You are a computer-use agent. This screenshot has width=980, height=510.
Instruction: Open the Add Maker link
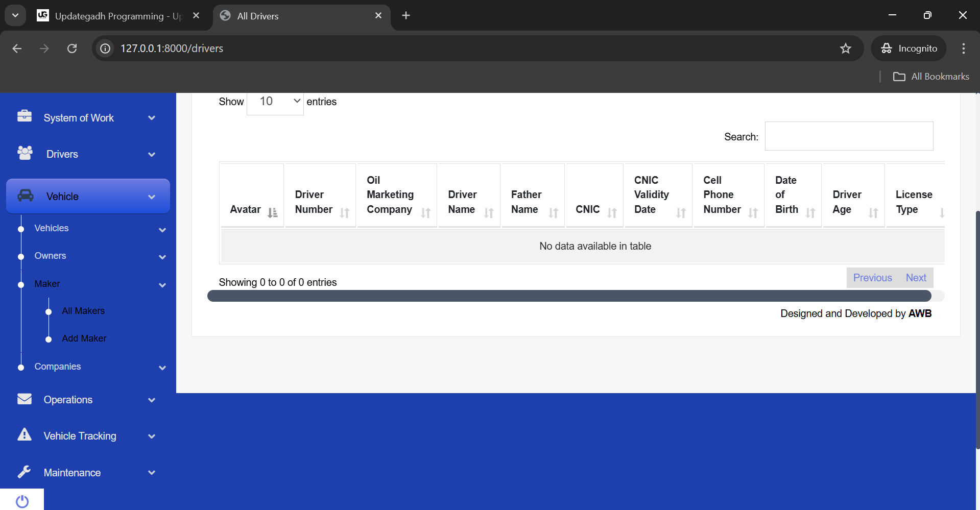coord(84,338)
